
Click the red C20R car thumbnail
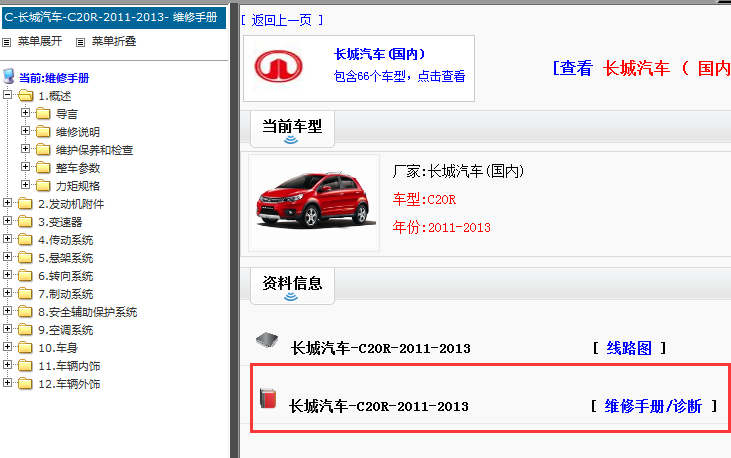tap(315, 203)
